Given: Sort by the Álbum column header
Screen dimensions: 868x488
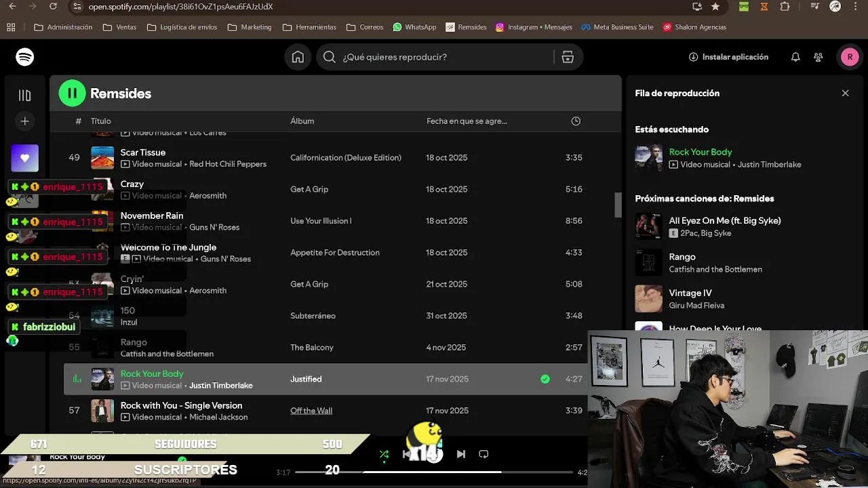Looking at the screenshot, I should (302, 121).
